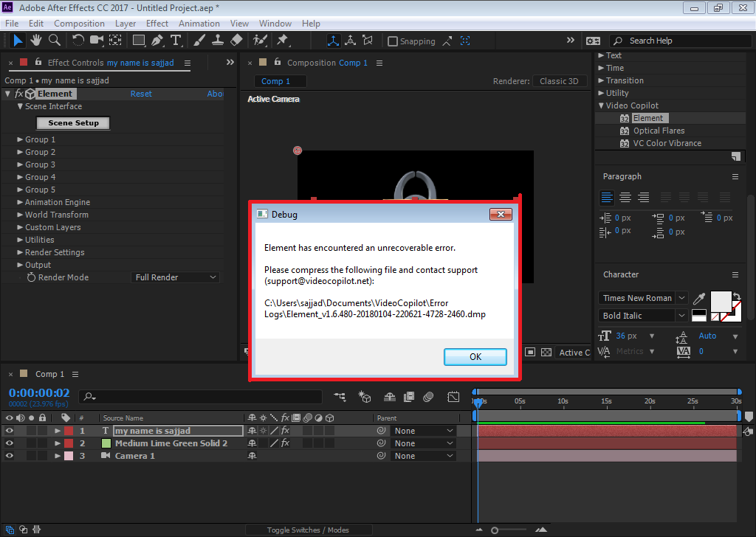Select the Rectangle shape tool
The width and height of the screenshot is (756, 537).
(x=139, y=41)
